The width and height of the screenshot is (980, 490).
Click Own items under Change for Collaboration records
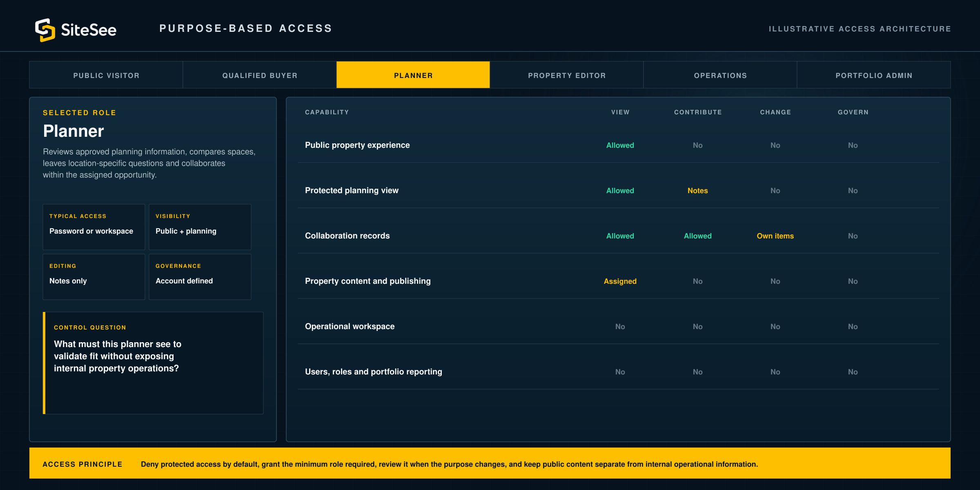click(775, 236)
